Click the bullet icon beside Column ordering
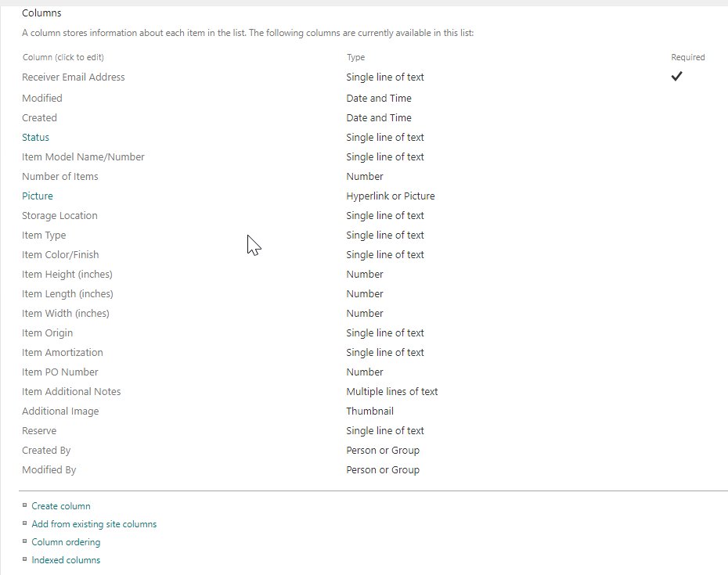The height and width of the screenshot is (575, 728). click(x=26, y=541)
